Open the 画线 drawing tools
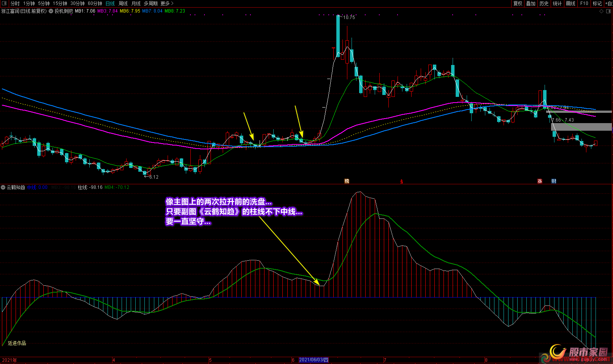 point(570,3)
